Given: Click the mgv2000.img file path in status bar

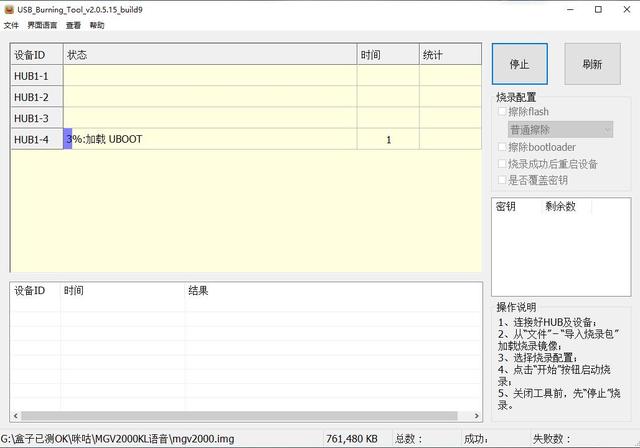Looking at the screenshot, I should point(118,439).
